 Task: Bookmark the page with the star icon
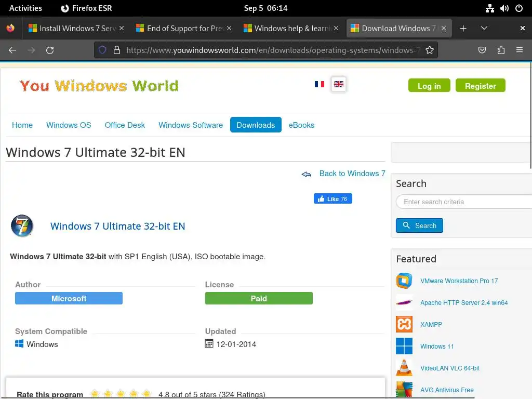point(430,50)
